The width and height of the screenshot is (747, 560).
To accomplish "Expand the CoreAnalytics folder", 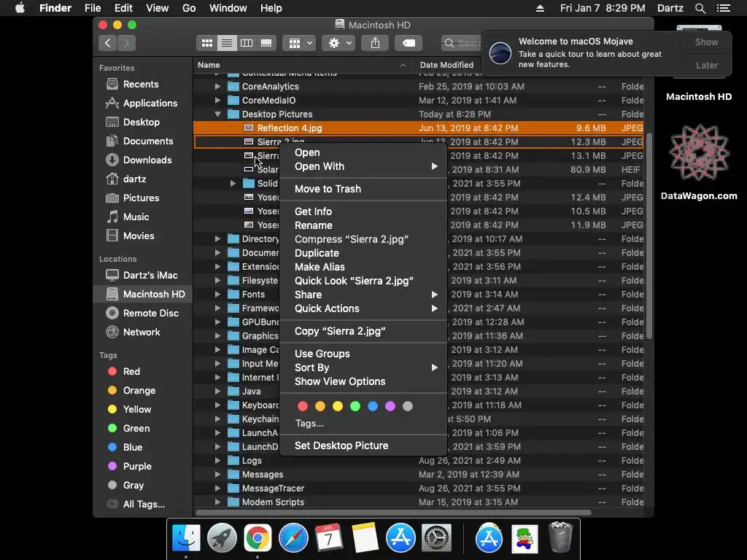I will 217,87.
